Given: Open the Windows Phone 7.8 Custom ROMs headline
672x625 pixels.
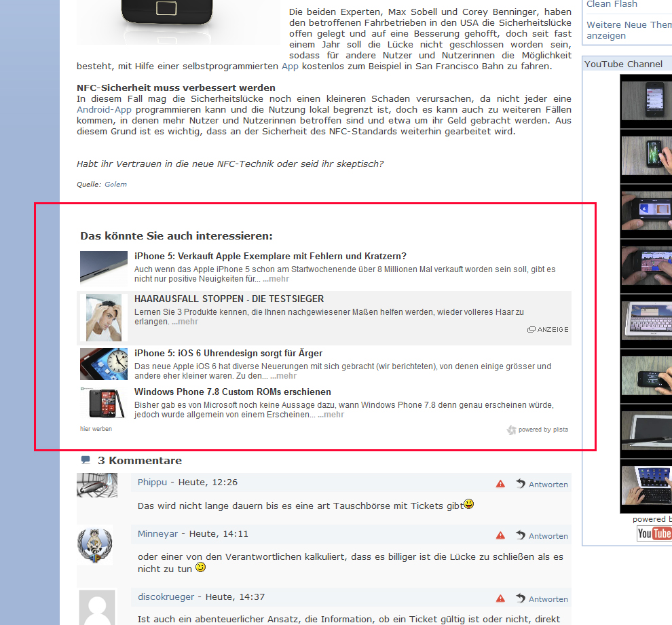Looking at the screenshot, I should click(x=233, y=392).
